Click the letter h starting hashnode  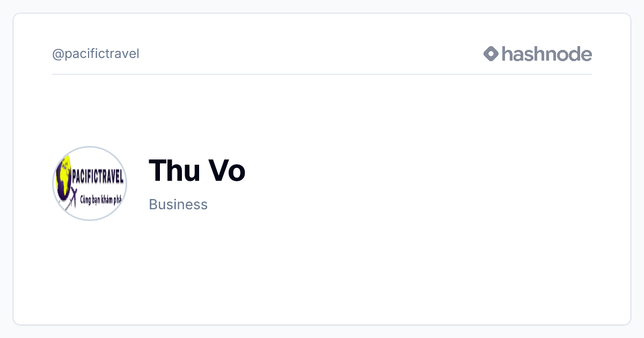tap(508, 54)
